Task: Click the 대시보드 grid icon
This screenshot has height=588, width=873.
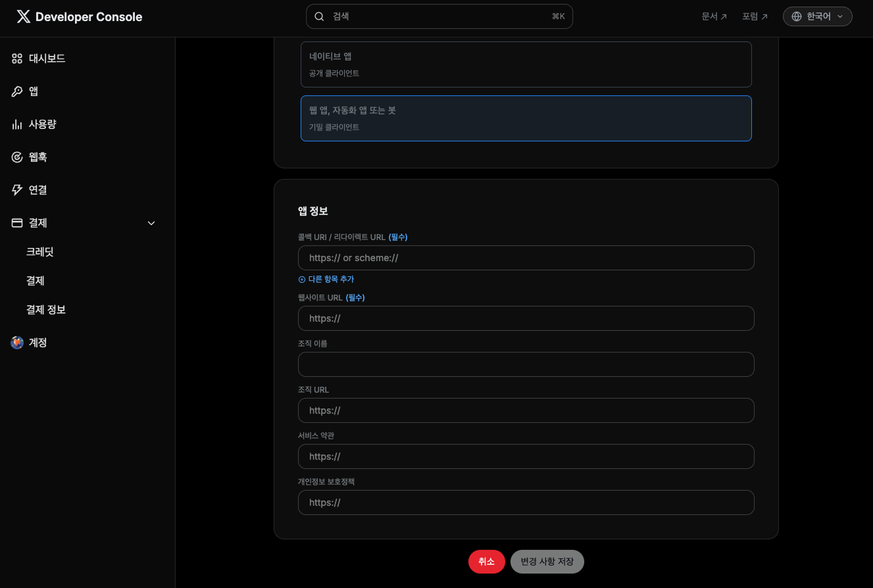Action: 17,59
